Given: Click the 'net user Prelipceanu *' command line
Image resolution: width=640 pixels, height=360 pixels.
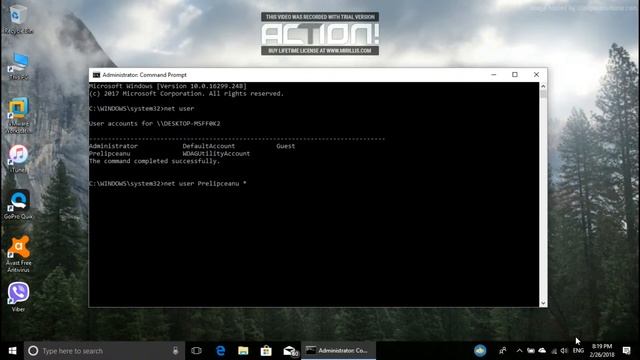Looking at the screenshot, I should click(167, 184).
